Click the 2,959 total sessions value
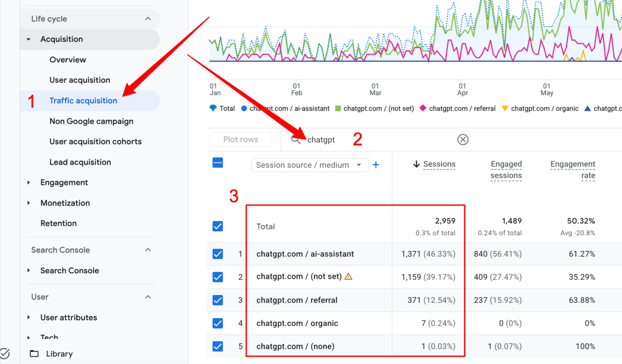 point(445,221)
